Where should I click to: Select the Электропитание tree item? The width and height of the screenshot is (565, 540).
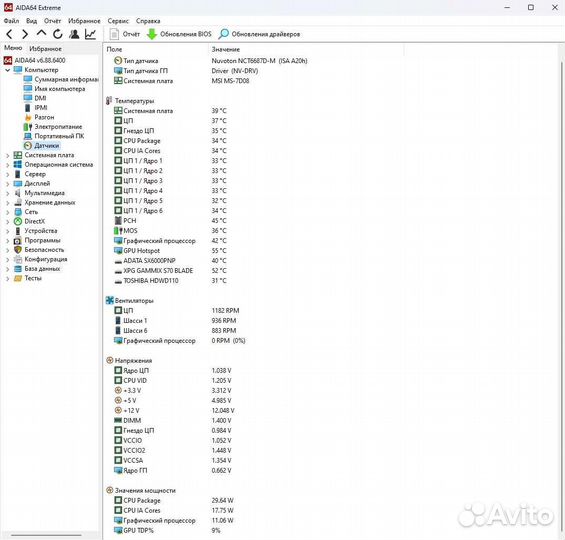click(x=58, y=126)
